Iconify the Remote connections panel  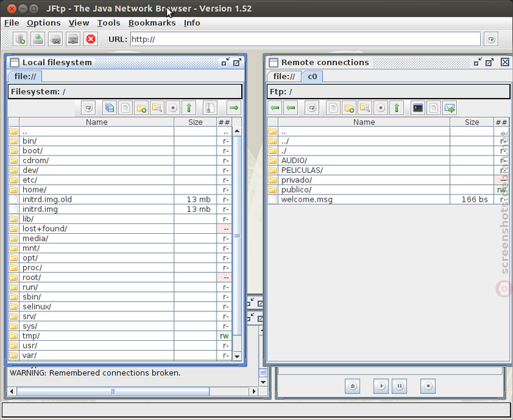(x=478, y=62)
